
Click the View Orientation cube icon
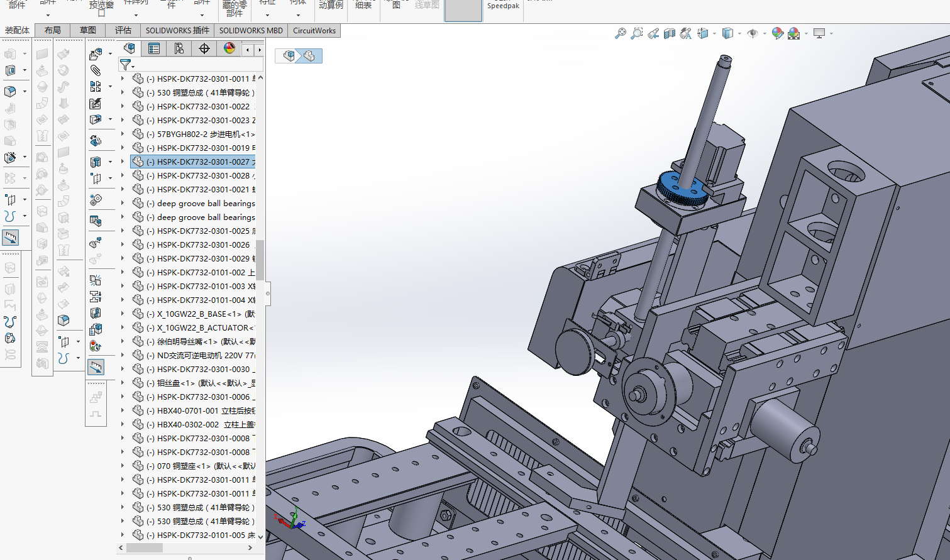pos(703,33)
